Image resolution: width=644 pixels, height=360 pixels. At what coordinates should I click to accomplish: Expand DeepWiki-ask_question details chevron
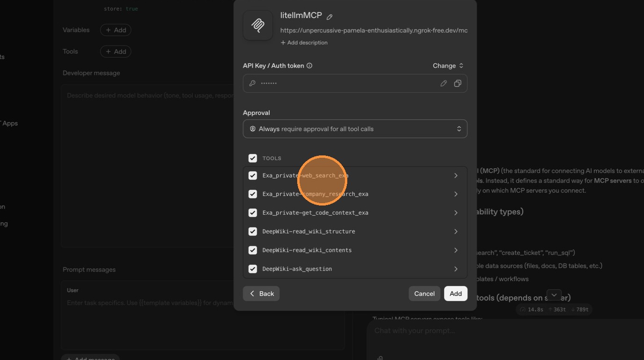coord(456,269)
